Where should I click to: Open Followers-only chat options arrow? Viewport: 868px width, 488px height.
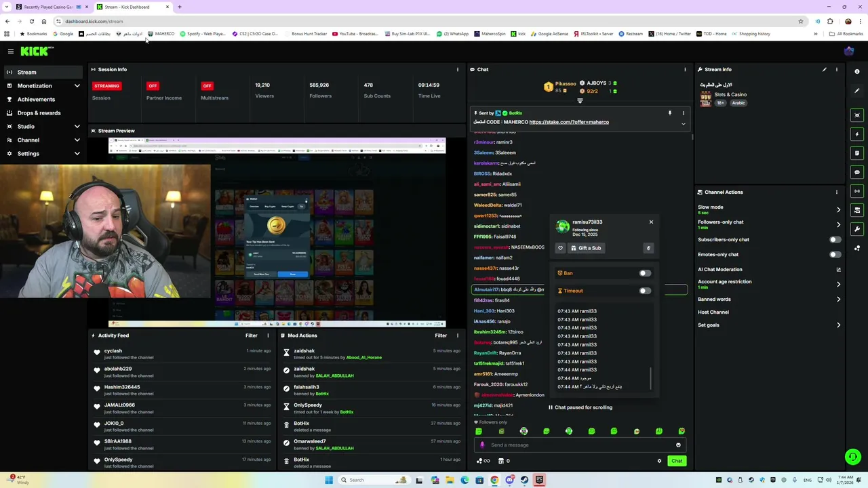point(838,224)
